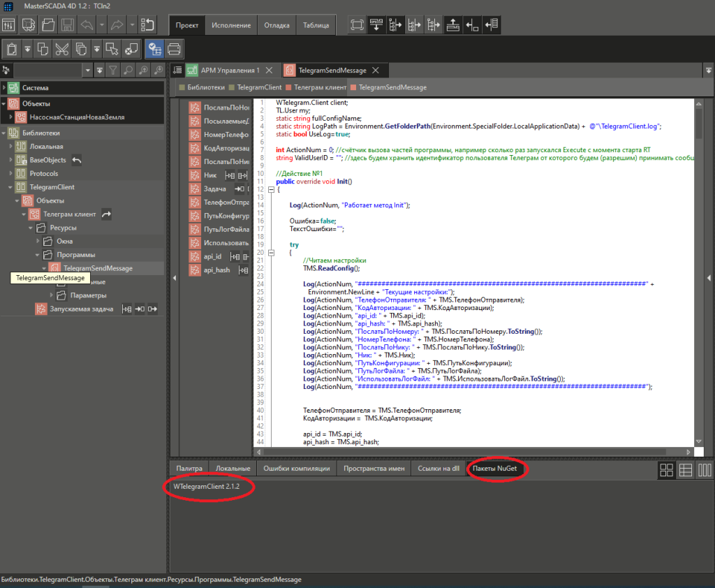Click the Save project floppy disk icon

coord(68,25)
